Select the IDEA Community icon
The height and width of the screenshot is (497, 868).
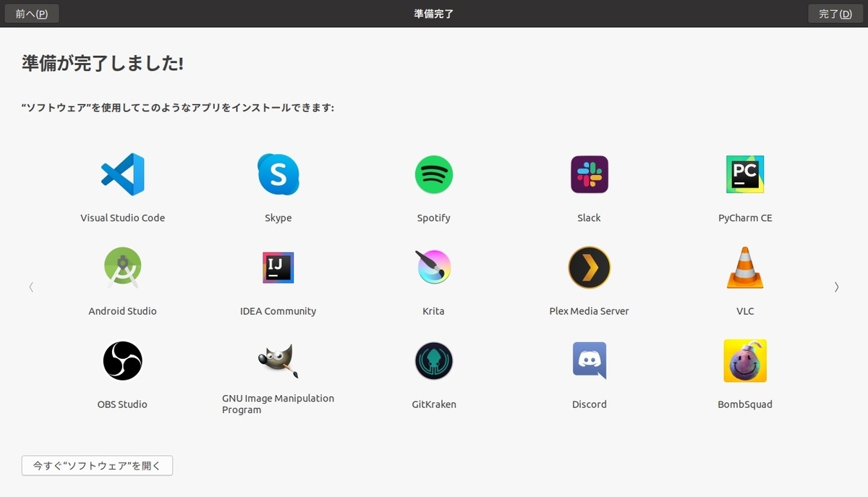click(x=278, y=267)
